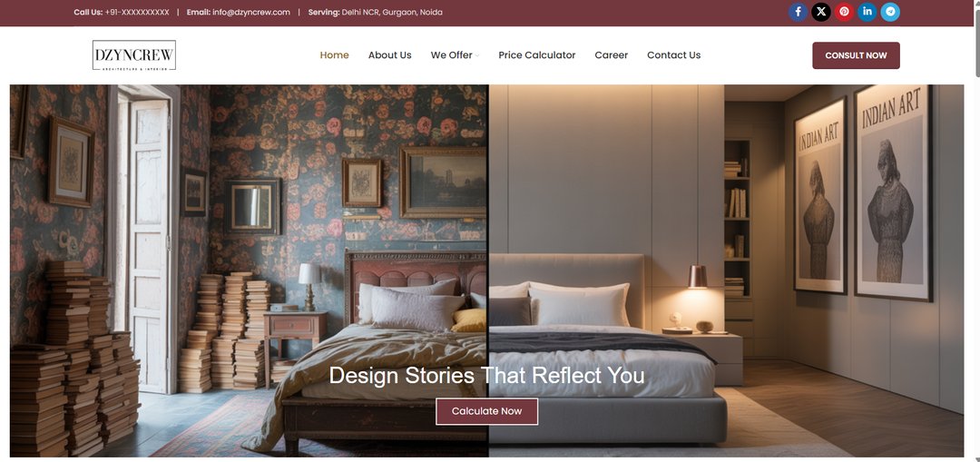Click the CONSULT NOW button
Screen dimensions: 980x462
tap(856, 55)
